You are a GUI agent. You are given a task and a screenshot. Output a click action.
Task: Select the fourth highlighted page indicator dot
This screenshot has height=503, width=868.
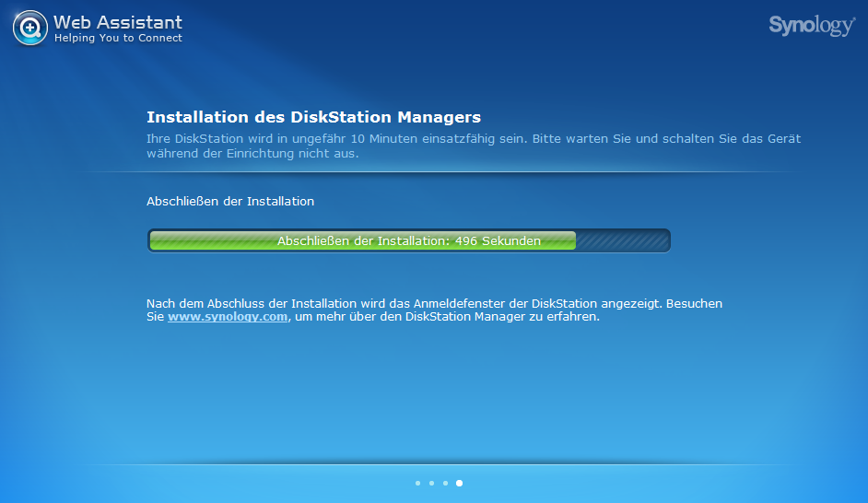click(x=460, y=483)
